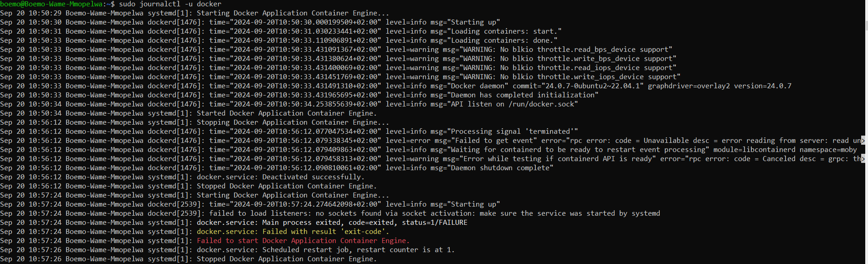This screenshot has height=264, width=868.
Task: Click the "Loading containers: done." message
Action: [504, 41]
